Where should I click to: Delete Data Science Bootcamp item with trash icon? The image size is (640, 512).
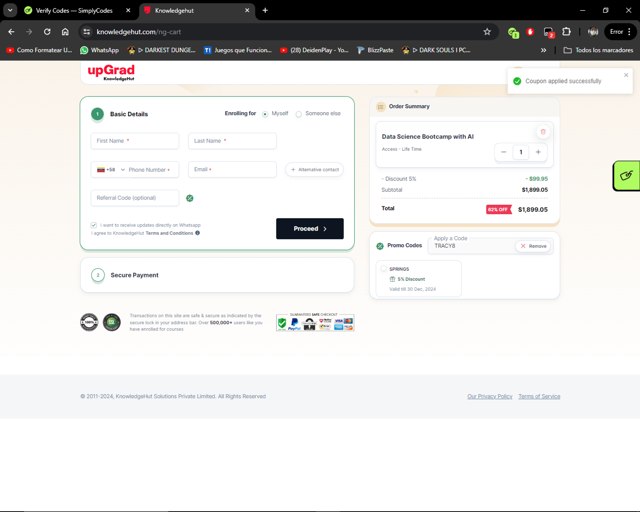542,131
